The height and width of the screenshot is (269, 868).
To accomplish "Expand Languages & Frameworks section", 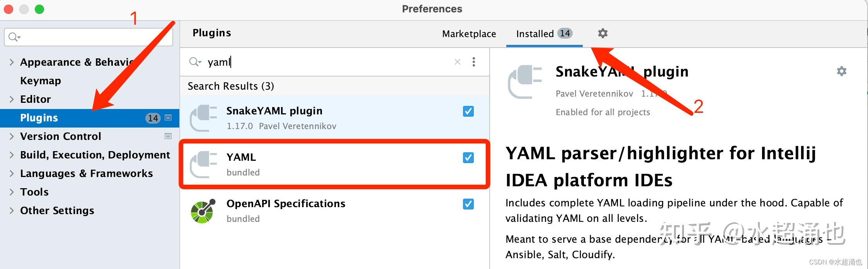I will [12, 174].
